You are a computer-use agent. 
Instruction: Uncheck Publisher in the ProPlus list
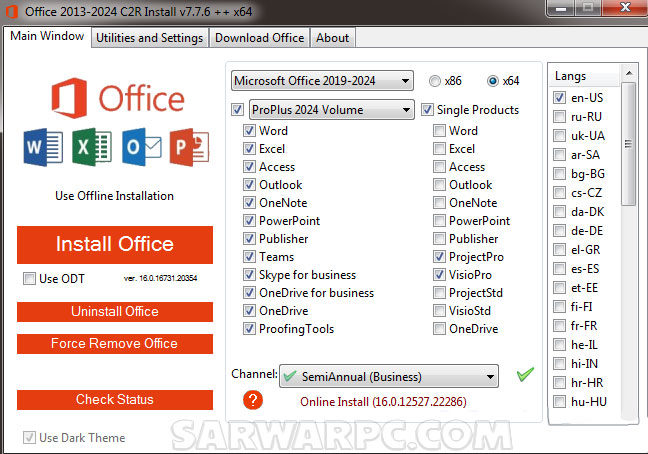pyautogui.click(x=249, y=239)
